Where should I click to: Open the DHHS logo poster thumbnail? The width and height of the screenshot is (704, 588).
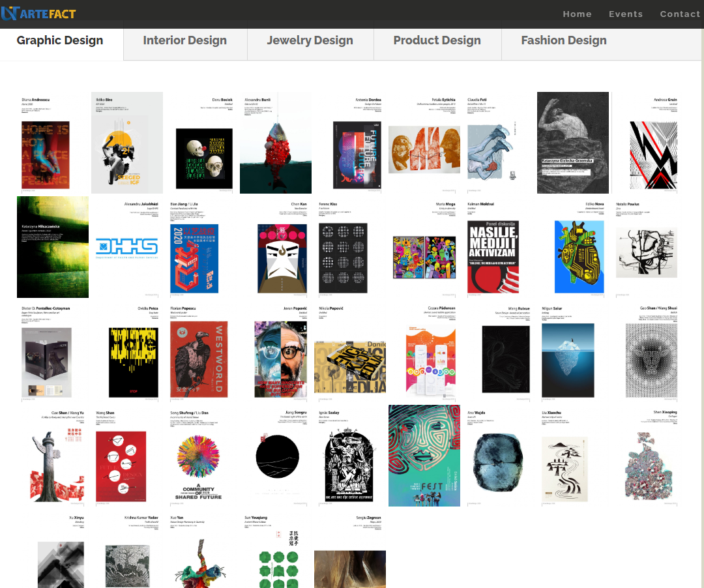coord(126,246)
